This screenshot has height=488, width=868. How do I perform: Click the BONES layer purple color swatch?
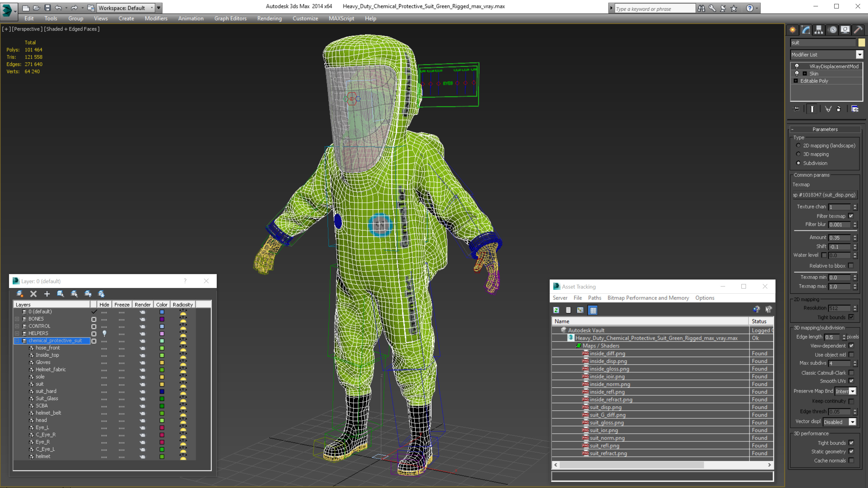(x=162, y=319)
